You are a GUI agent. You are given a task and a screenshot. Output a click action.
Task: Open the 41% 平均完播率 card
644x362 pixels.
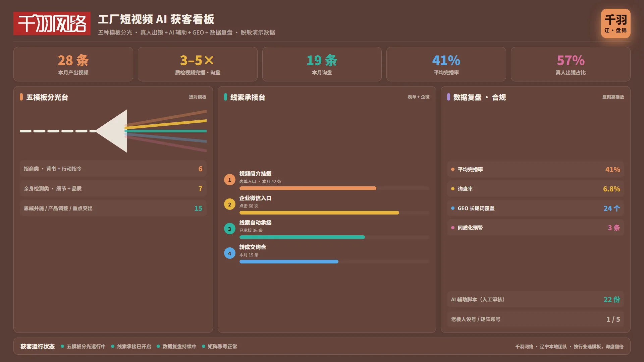(x=446, y=64)
